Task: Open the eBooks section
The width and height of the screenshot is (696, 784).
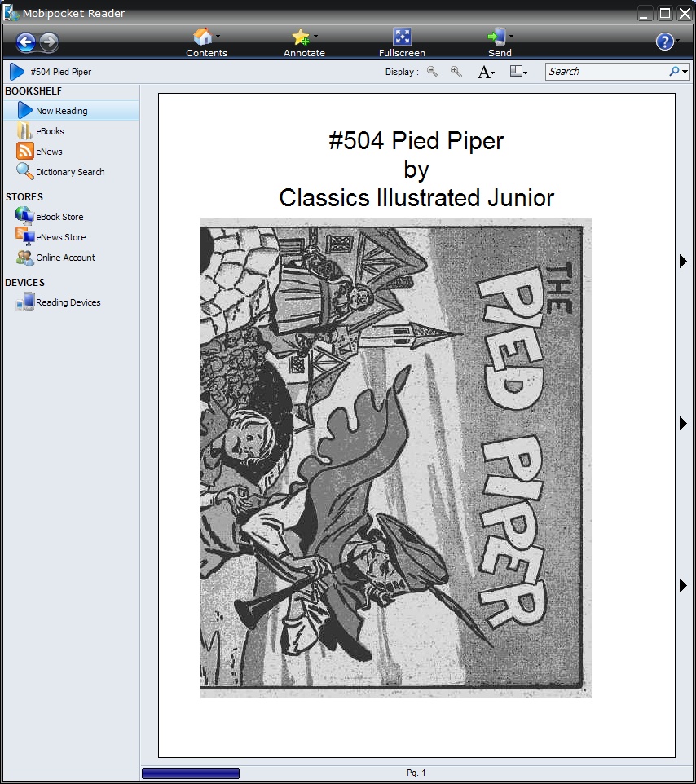Action: click(x=50, y=131)
